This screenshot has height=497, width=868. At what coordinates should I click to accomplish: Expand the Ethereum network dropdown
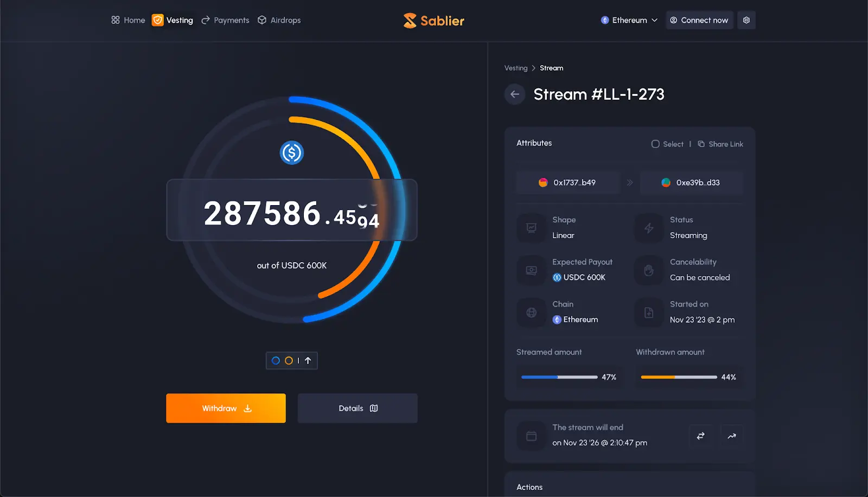(x=629, y=20)
